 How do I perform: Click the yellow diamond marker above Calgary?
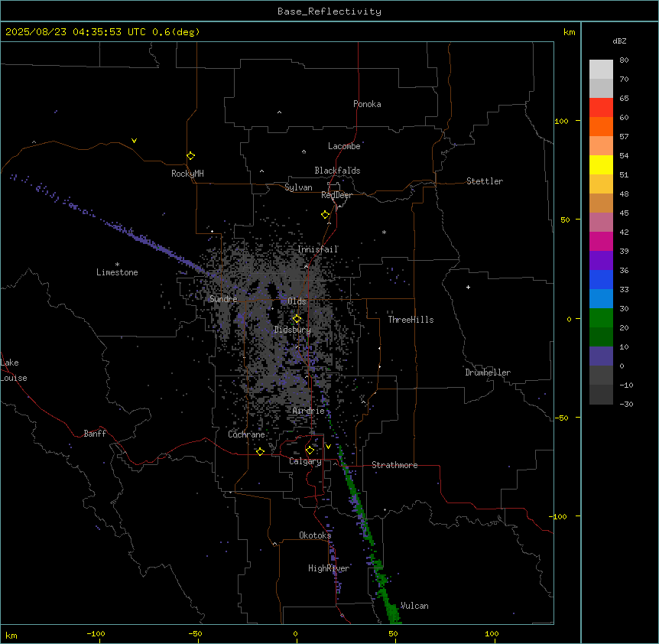[310, 450]
